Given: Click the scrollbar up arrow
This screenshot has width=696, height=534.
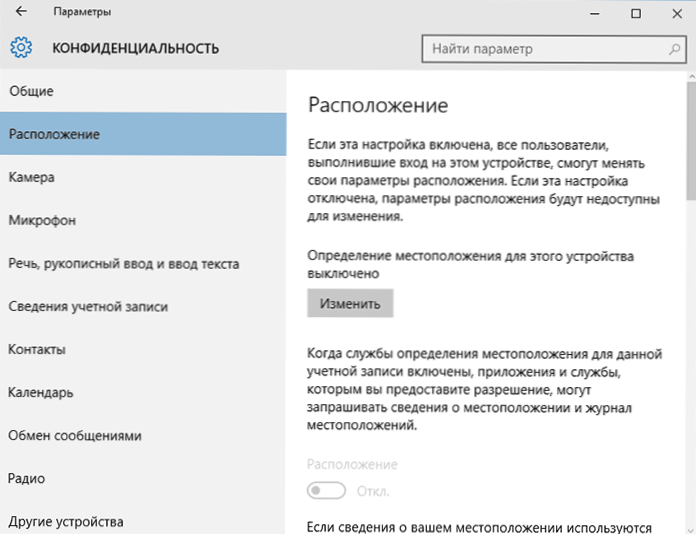Looking at the screenshot, I should 692,76.
